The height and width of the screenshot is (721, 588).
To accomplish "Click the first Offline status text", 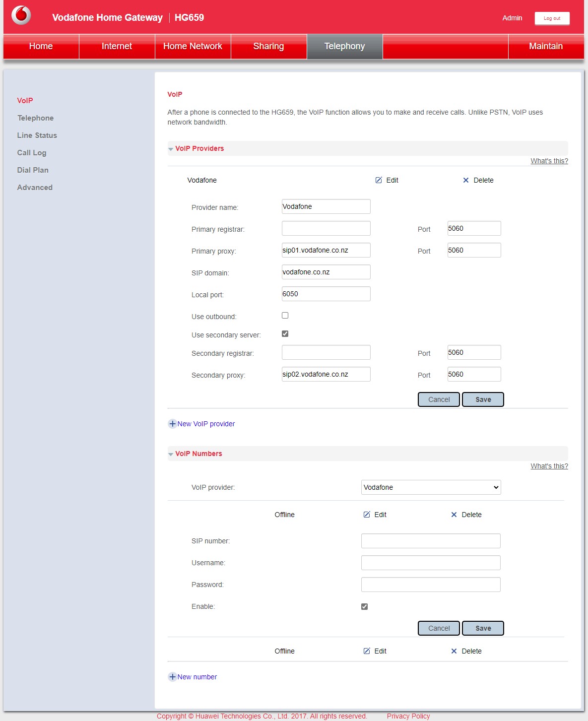I will pyautogui.click(x=284, y=515).
